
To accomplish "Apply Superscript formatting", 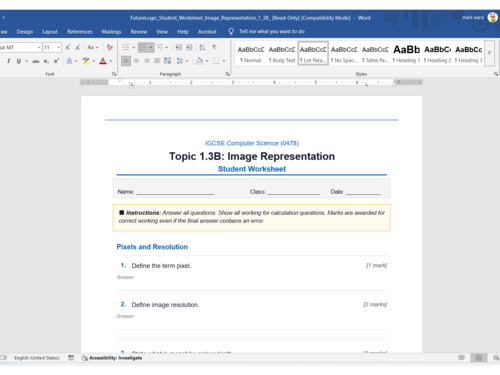I will 56,61.
